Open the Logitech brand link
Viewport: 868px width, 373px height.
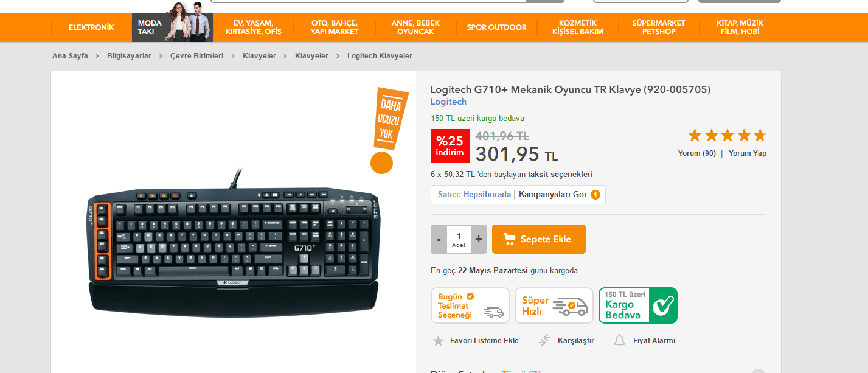pos(448,102)
